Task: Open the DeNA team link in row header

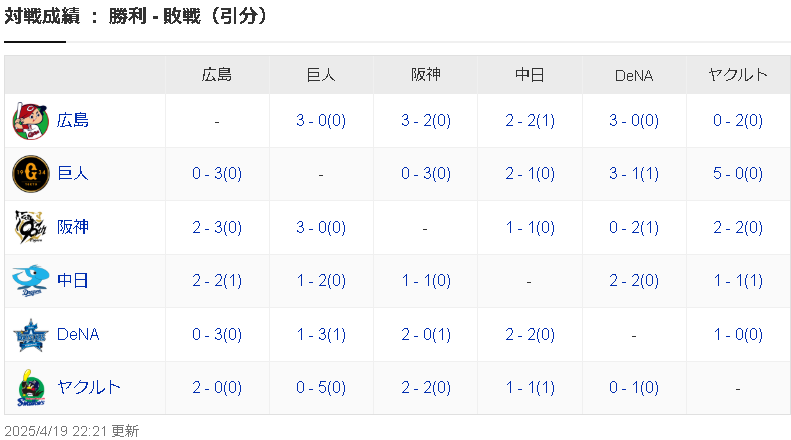Action: (78, 334)
